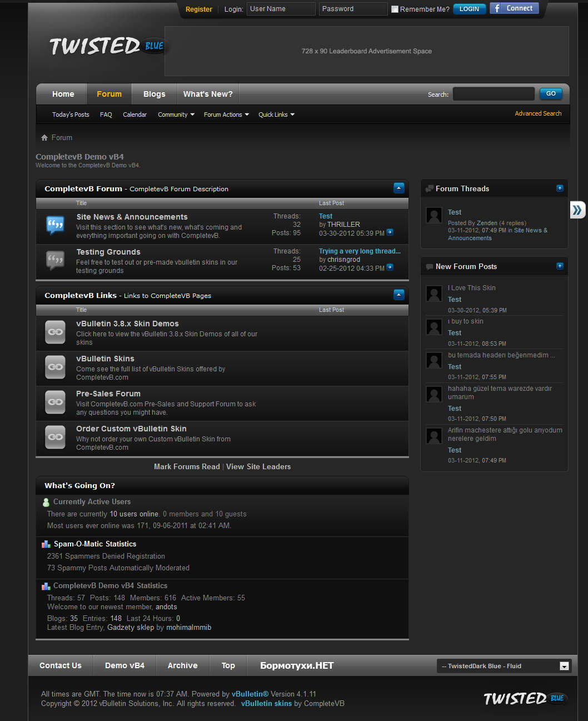Open the Site News & Announcements forum title
Image resolution: width=588 pixels, height=721 pixels.
point(132,217)
